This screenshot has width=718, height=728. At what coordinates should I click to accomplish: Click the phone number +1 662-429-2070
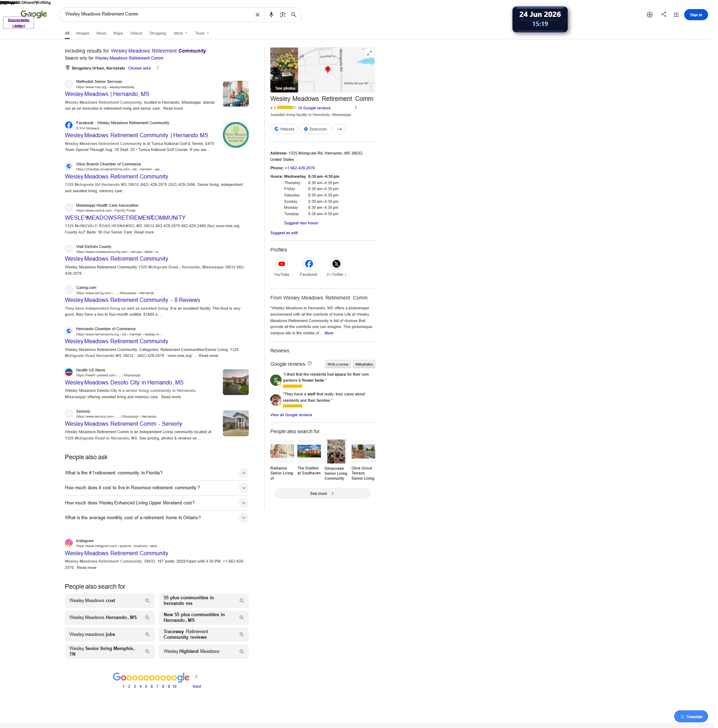click(x=299, y=168)
